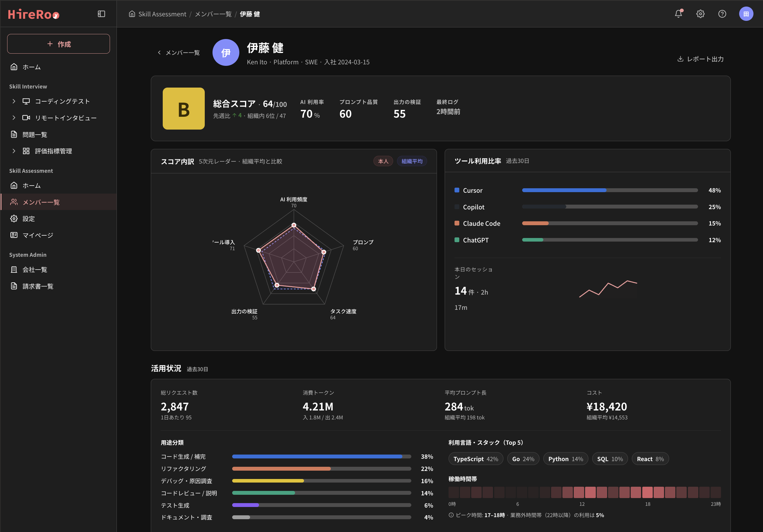Viewport: 763px width, 532px height.
Task: Click the download icon for レポート出力
Action: click(680, 59)
